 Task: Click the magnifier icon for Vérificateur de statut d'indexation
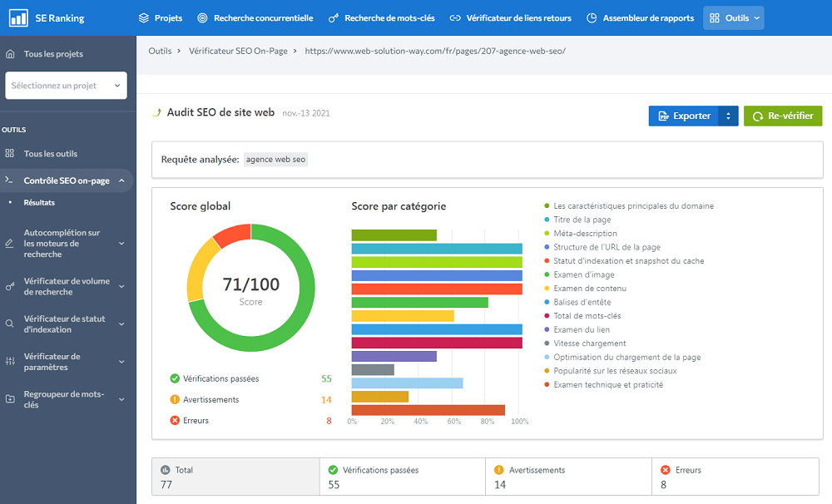10,324
